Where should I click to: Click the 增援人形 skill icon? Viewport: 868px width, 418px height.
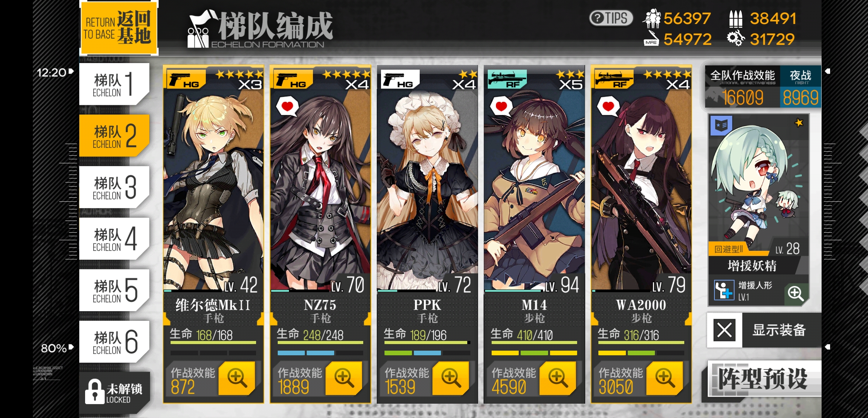(x=724, y=290)
